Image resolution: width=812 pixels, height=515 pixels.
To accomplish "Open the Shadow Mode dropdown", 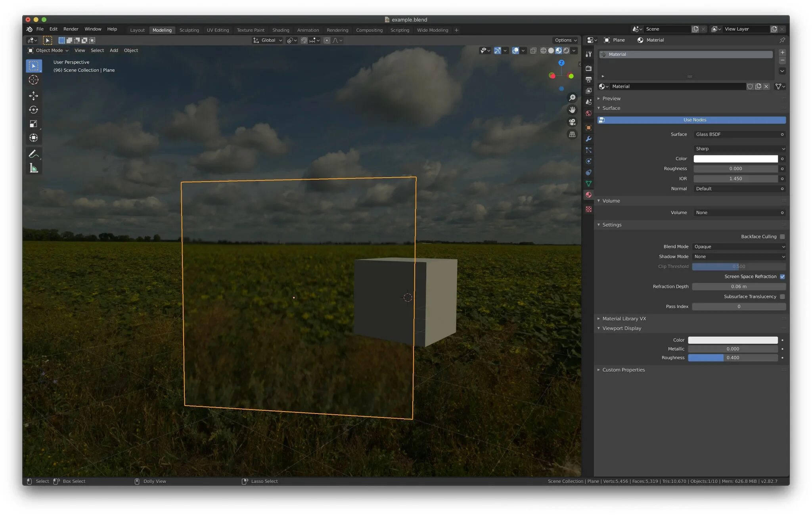I will [739, 257].
